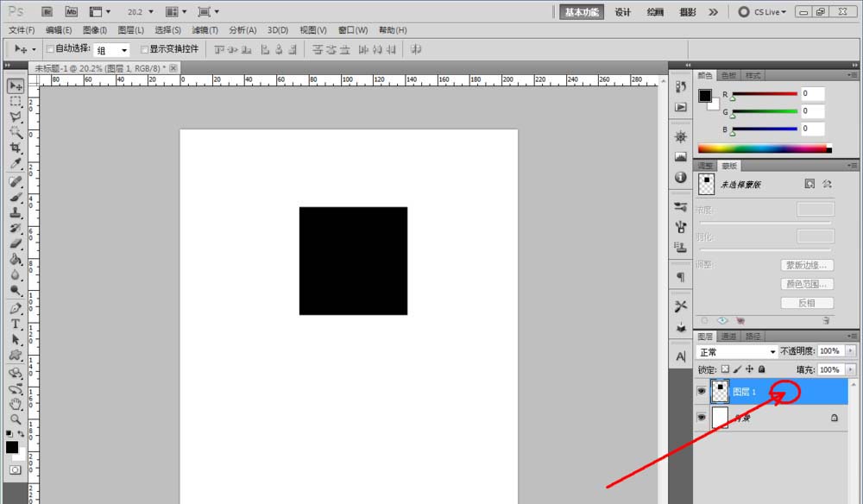Adjust the R red color slider
Viewport: 863px width, 504px height.
tap(765, 94)
